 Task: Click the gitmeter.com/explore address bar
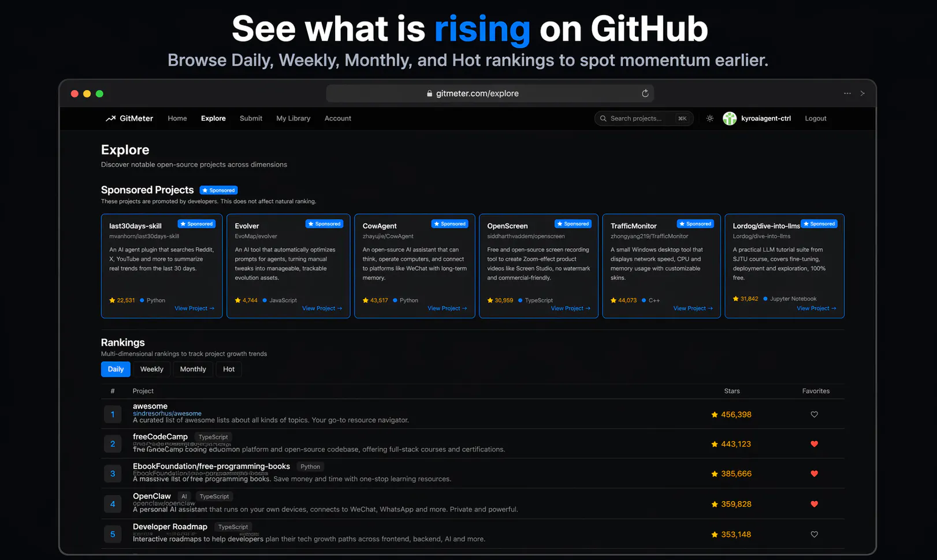click(490, 94)
